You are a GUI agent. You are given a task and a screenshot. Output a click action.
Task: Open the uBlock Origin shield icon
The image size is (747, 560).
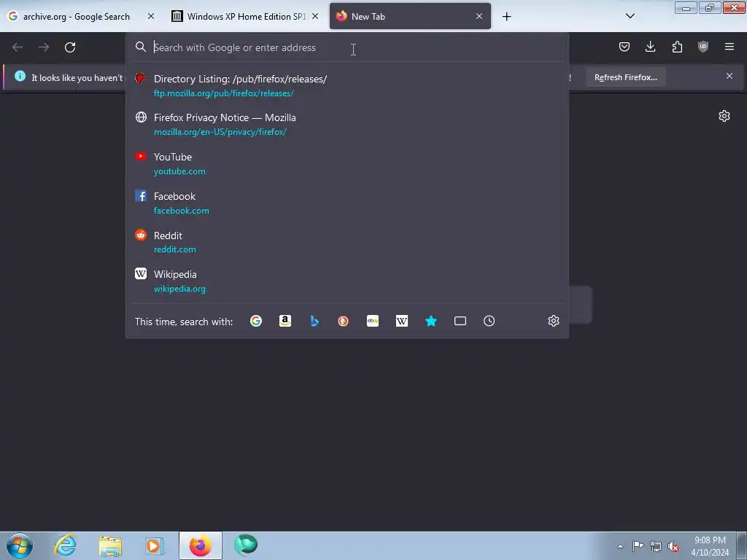tap(703, 47)
